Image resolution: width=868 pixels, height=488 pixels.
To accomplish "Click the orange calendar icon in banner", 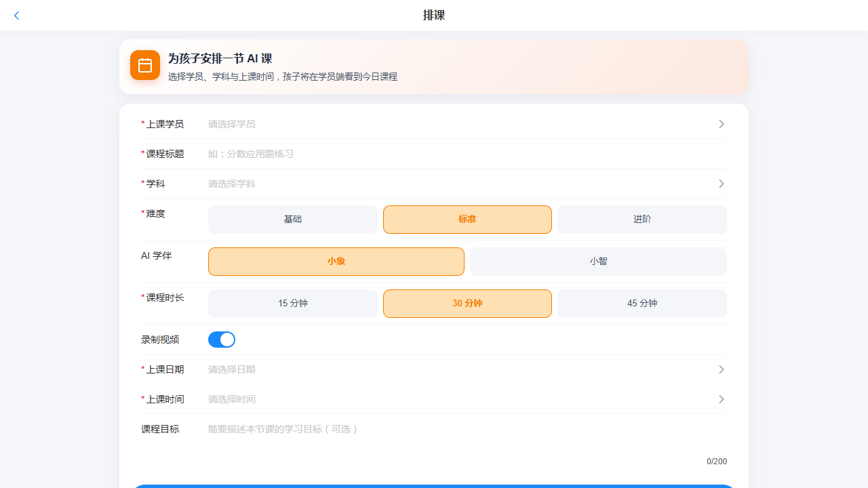I will [x=145, y=65].
